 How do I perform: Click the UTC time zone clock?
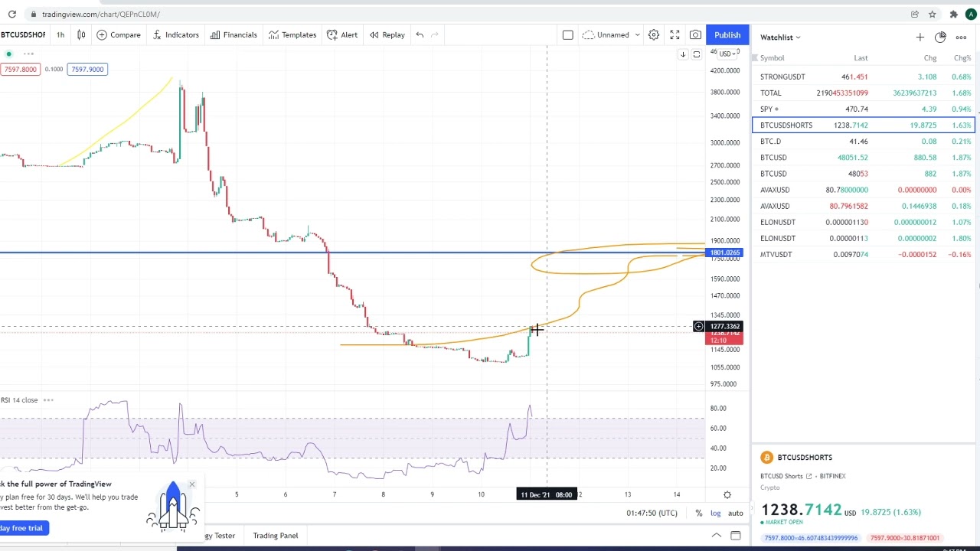point(652,513)
